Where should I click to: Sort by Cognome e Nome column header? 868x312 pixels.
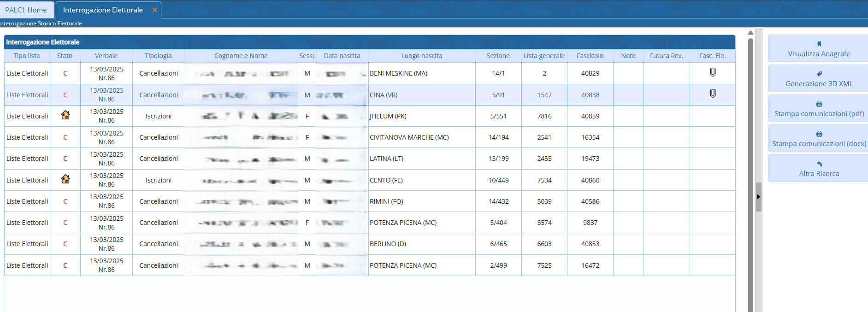click(x=241, y=56)
